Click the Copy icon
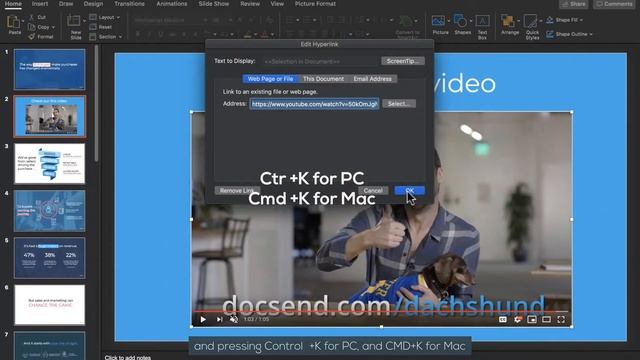This screenshot has width=640, height=360. click(x=31, y=27)
